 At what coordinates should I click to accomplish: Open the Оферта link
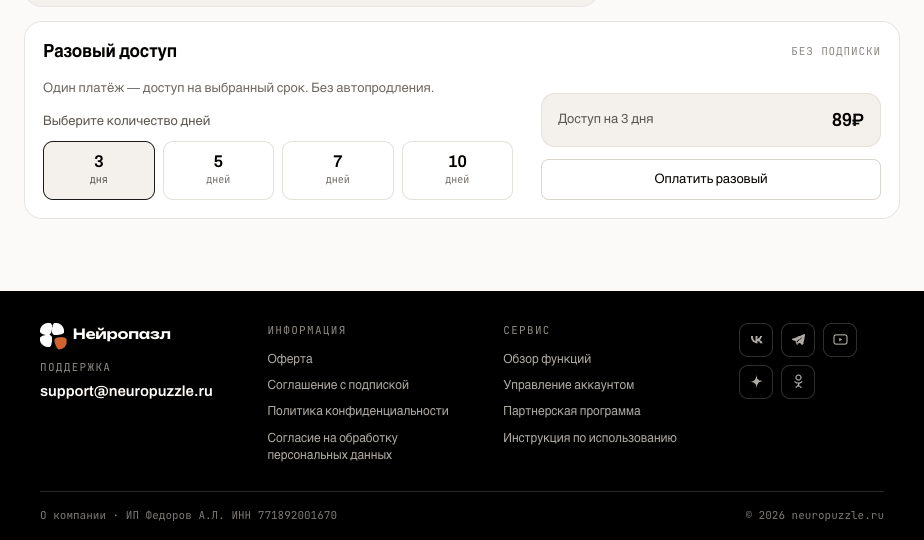290,358
